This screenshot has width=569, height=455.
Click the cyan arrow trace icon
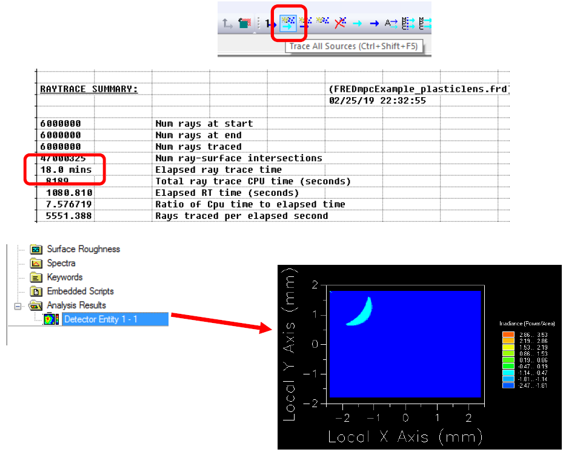[x=357, y=24]
